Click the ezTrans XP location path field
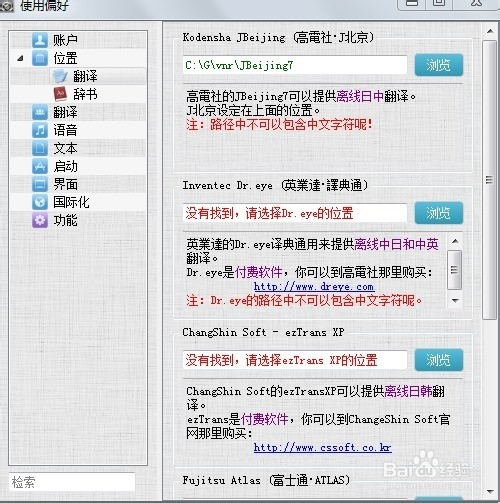 coord(295,360)
